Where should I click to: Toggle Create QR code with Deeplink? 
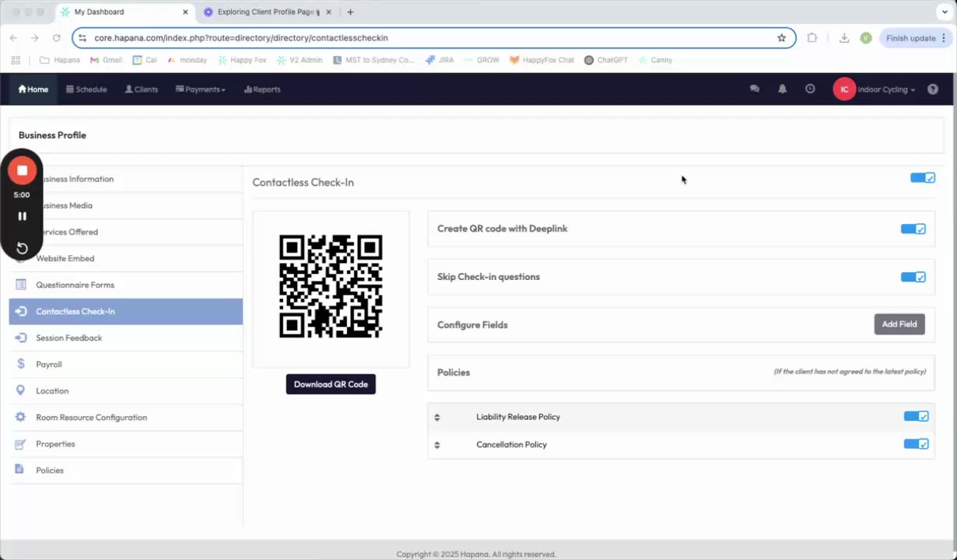tap(913, 229)
